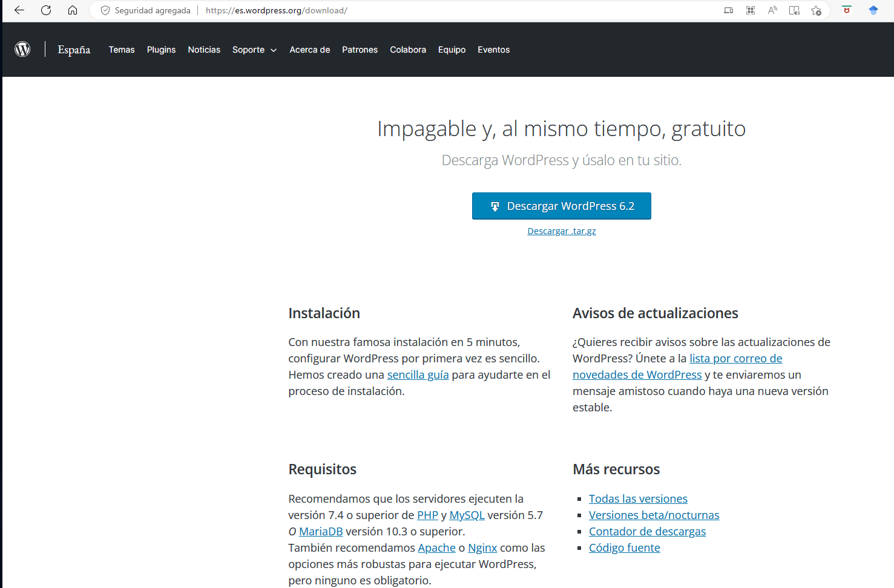
Task: Click the WordPress logo in the navbar
Action: pos(22,49)
